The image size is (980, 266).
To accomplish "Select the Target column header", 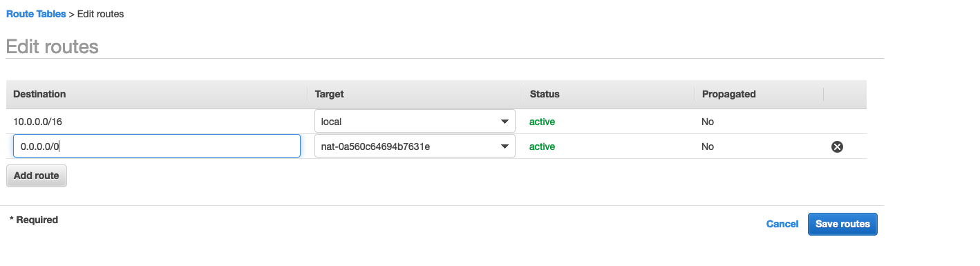I will [x=329, y=94].
